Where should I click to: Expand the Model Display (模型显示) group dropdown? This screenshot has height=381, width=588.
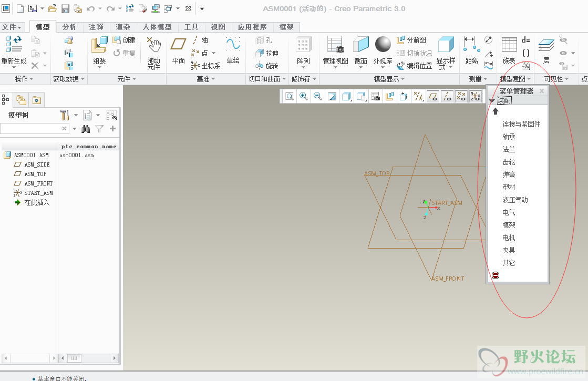389,79
